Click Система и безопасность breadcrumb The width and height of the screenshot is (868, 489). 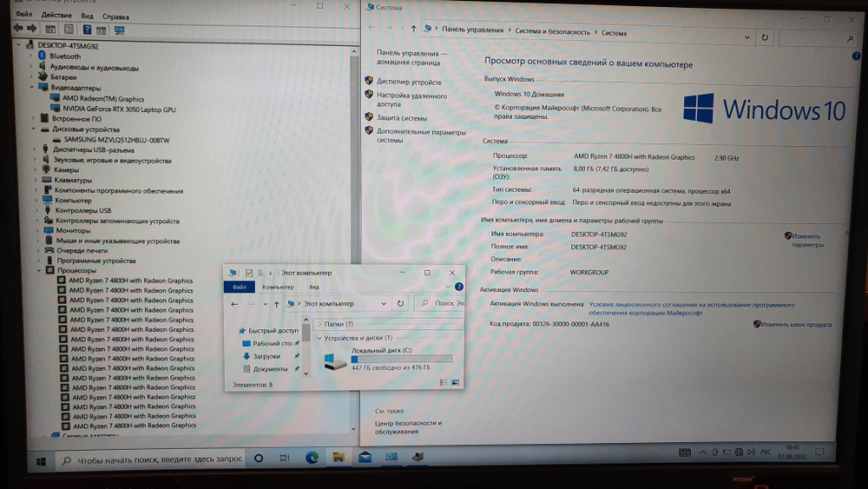coord(552,31)
